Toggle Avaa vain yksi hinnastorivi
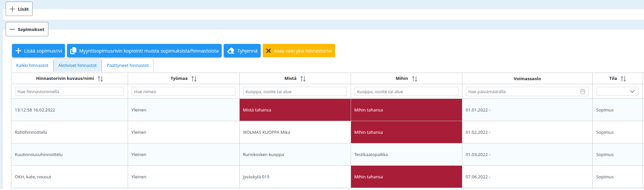Viewport: 644px width, 190px height. (x=299, y=51)
